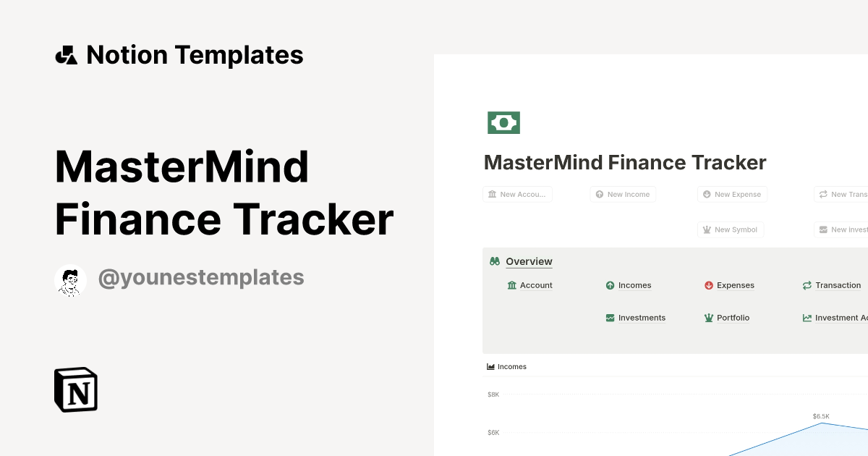Click the New Symbol button
The width and height of the screenshot is (868, 456).
pyautogui.click(x=731, y=229)
